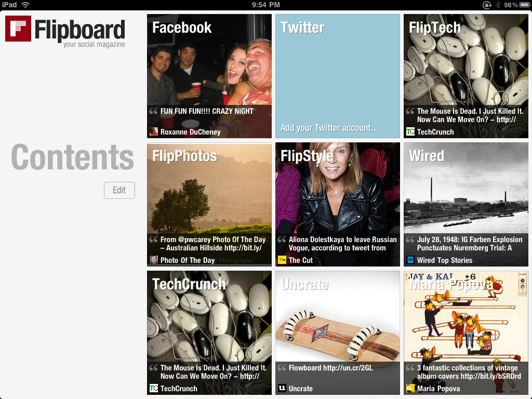The height and width of the screenshot is (399, 532).
Task: Click the Uncrate source icon
Action: pos(282,389)
